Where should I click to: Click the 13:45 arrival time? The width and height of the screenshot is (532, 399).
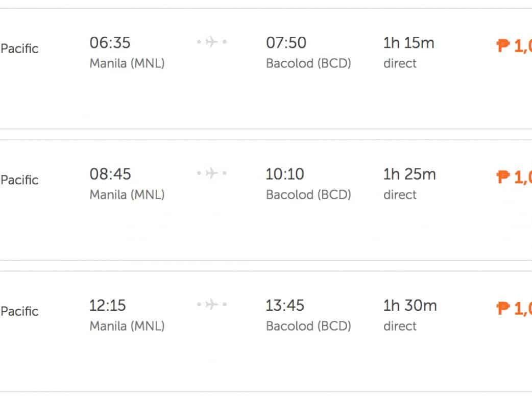point(285,306)
